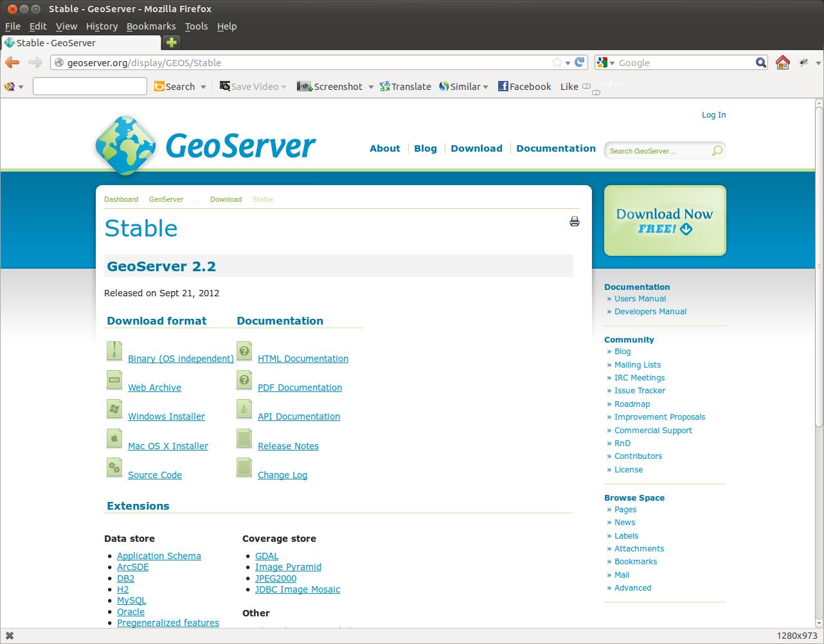Bookmark this page with the star icon
The width and height of the screenshot is (824, 644).
coord(557,62)
